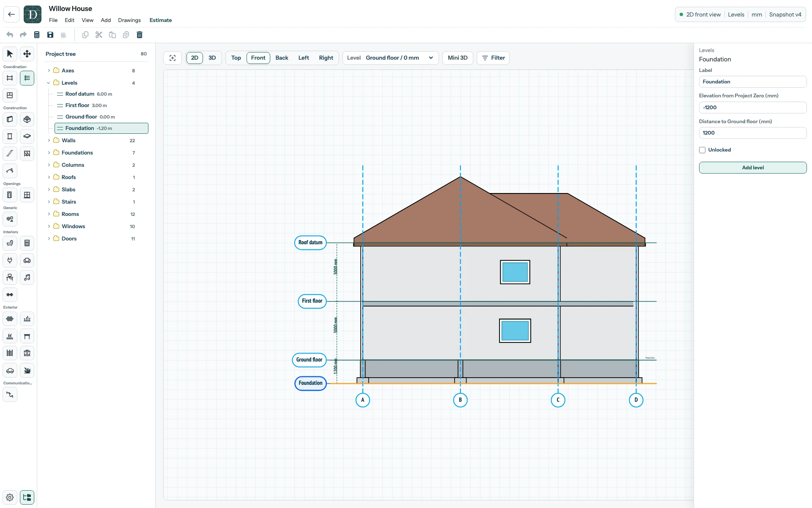Select the Back view
812x508 pixels.
click(282, 58)
